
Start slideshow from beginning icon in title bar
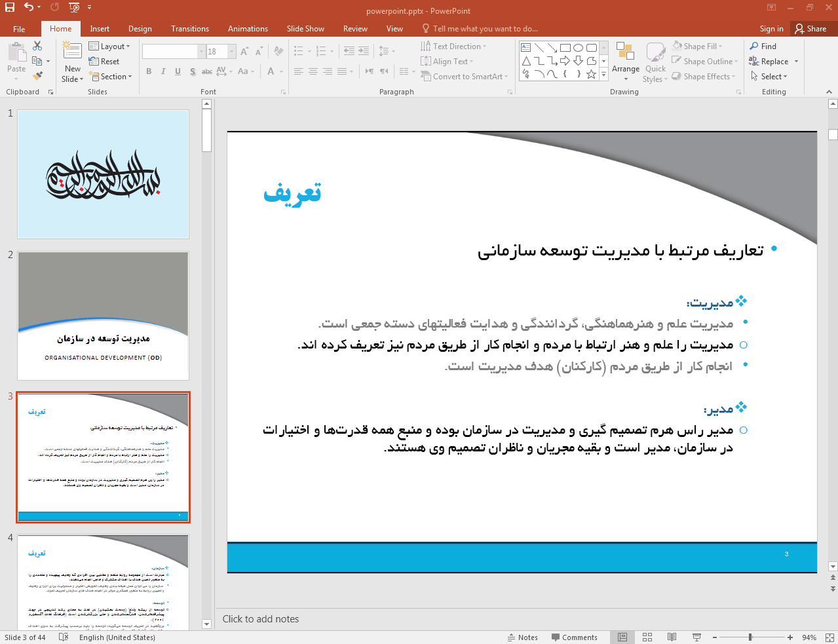point(73,7)
